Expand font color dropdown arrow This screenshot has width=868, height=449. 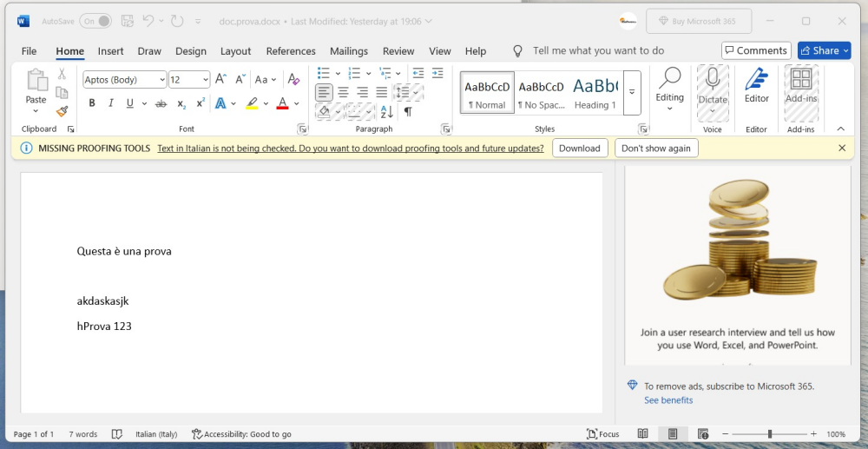coord(297,103)
